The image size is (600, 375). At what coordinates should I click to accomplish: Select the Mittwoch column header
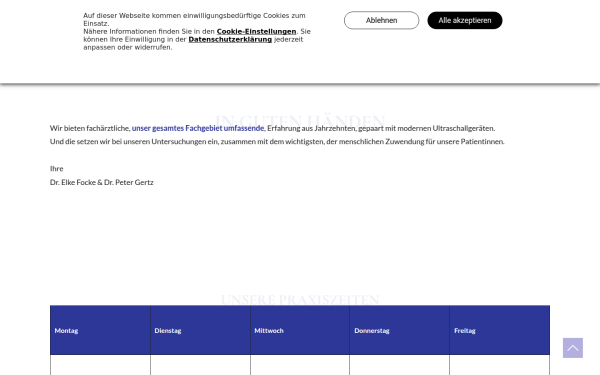pyautogui.click(x=300, y=330)
